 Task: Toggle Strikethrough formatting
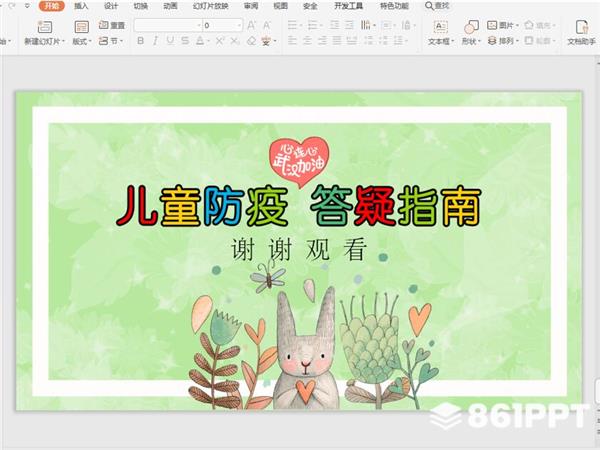point(185,41)
